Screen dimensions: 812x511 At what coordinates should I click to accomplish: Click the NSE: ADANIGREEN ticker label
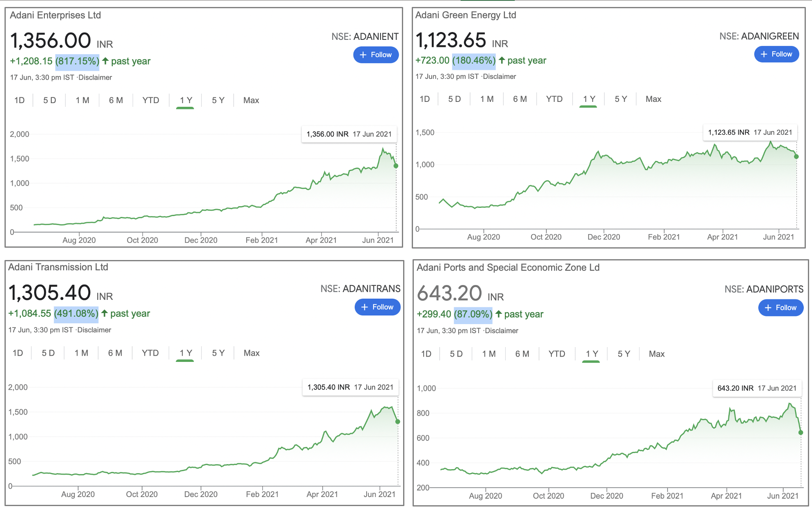pyautogui.click(x=759, y=36)
